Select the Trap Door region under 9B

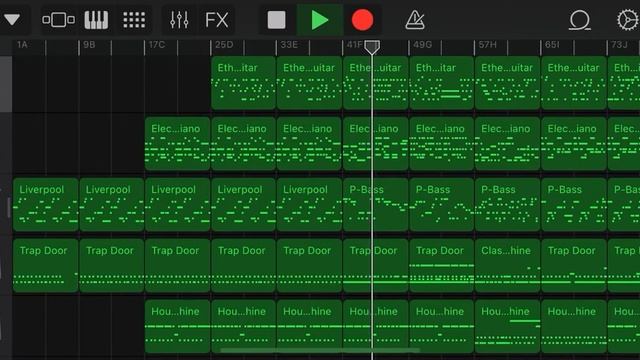(x=111, y=265)
